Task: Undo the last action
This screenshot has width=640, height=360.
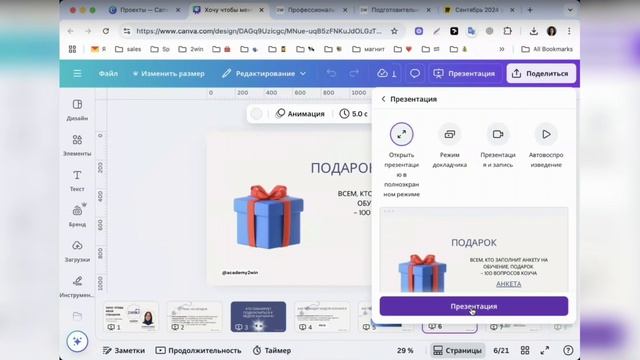Action: pos(331,73)
